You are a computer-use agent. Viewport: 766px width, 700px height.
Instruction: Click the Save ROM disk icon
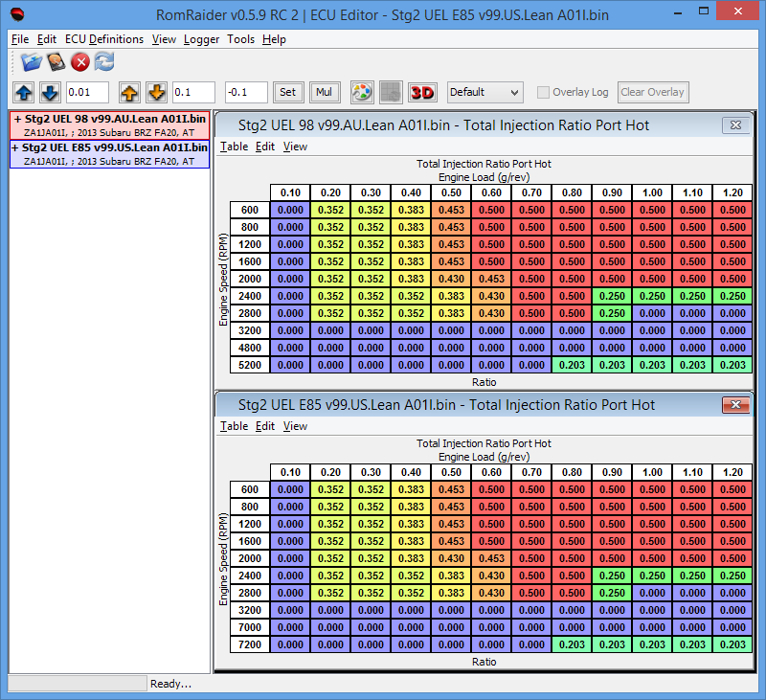coord(56,62)
